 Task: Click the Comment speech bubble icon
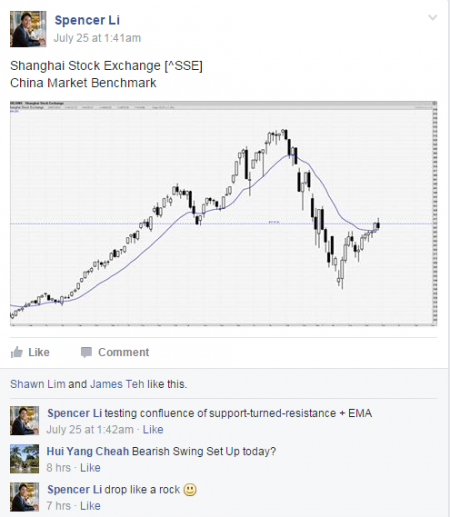click(86, 352)
